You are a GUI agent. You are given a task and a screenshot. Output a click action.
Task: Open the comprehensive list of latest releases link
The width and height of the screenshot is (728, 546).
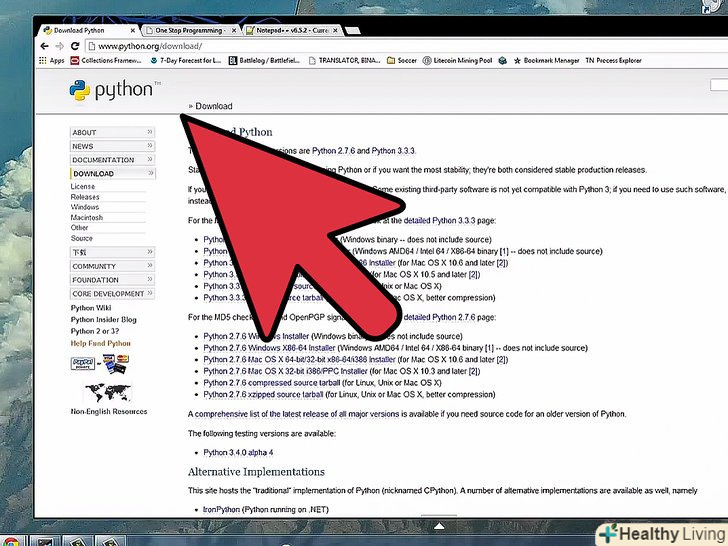[297, 414]
